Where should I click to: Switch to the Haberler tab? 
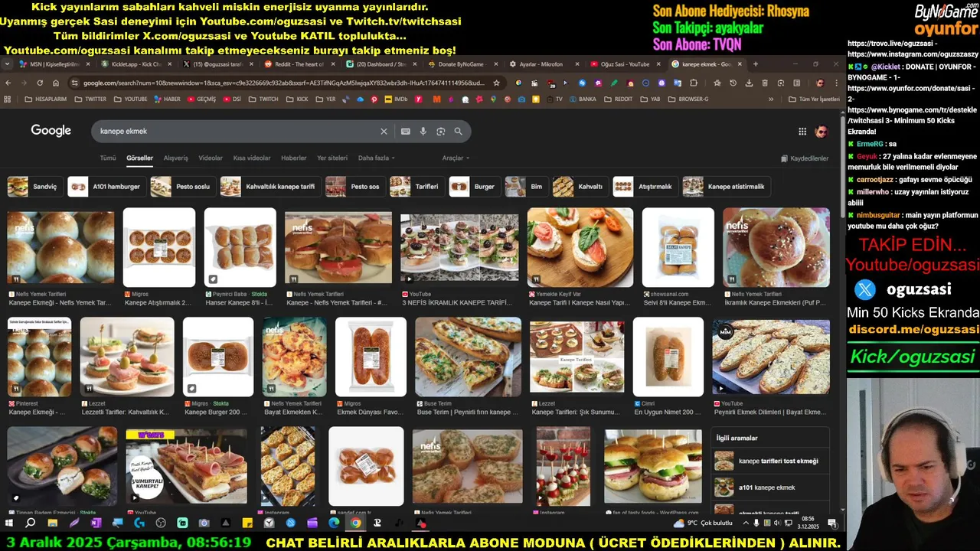[x=294, y=158]
